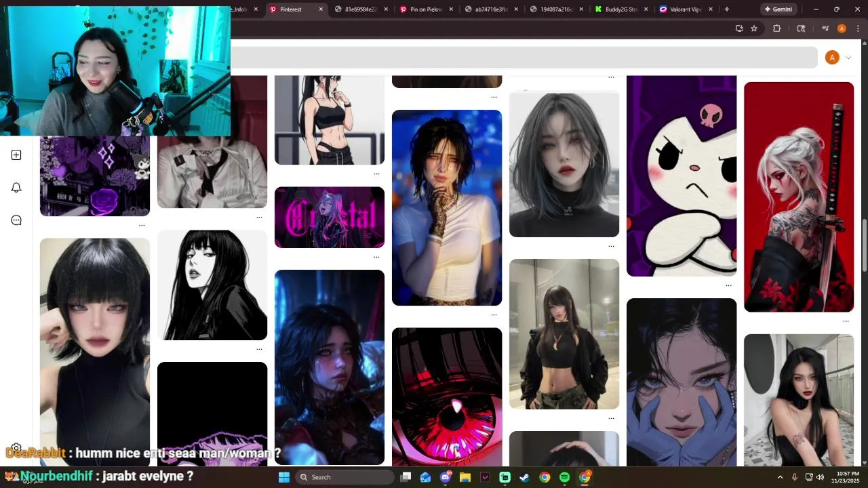Open the red anime eye pin
This screenshot has width=868, height=488.
447,396
